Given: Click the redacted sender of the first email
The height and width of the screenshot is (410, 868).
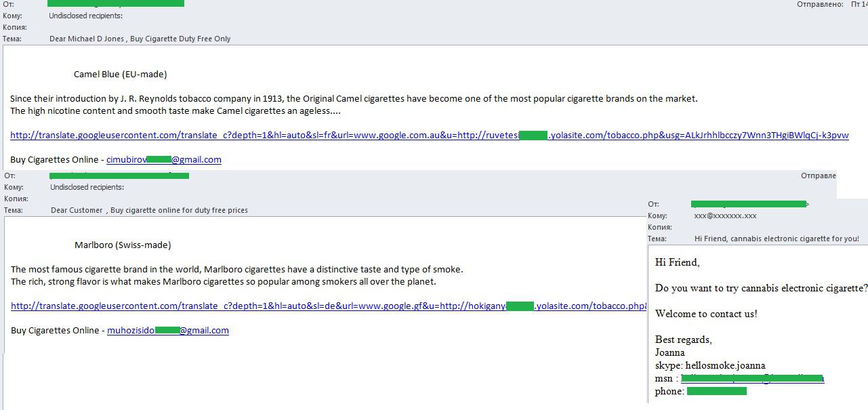Looking at the screenshot, I should click(x=117, y=3).
